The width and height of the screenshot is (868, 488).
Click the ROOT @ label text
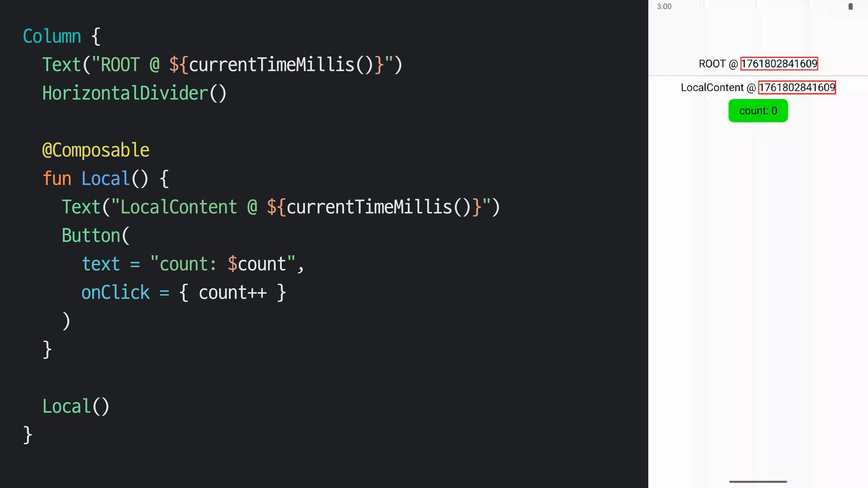pos(718,64)
